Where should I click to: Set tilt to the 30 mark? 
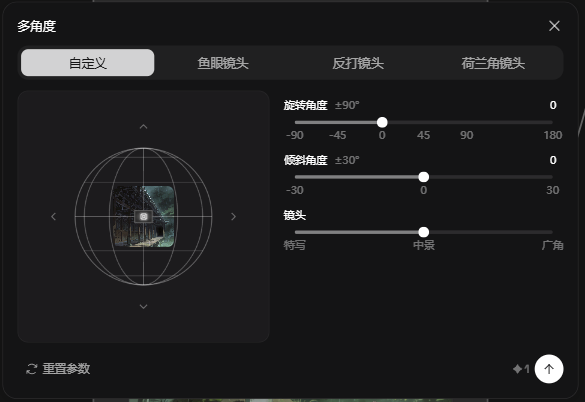point(553,190)
